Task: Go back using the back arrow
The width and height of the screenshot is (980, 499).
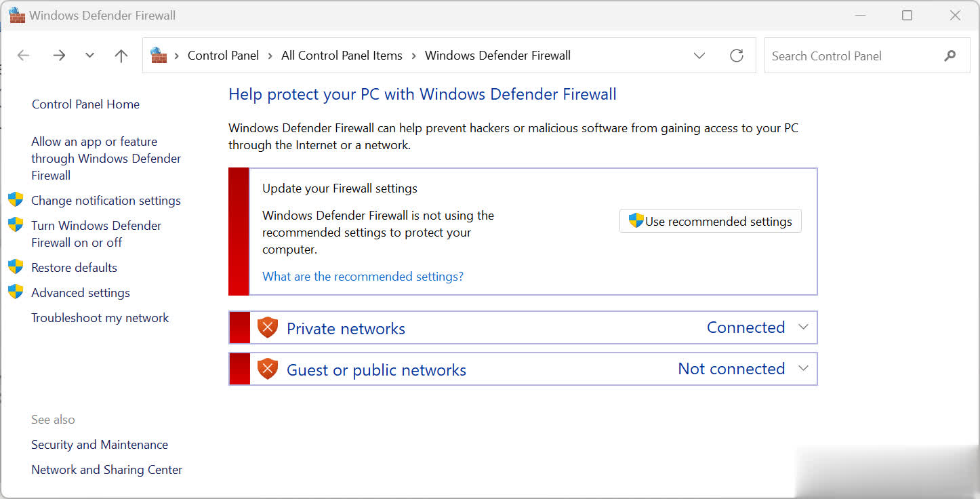Action: (24, 56)
